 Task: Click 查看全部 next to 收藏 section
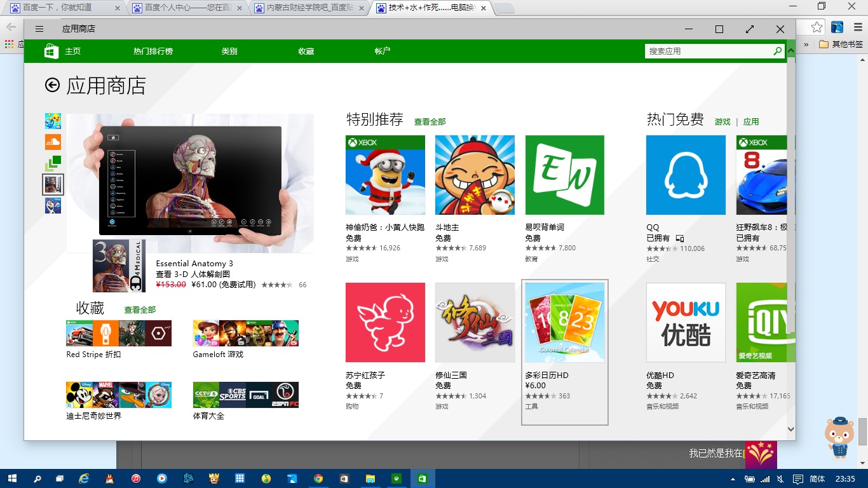140,310
